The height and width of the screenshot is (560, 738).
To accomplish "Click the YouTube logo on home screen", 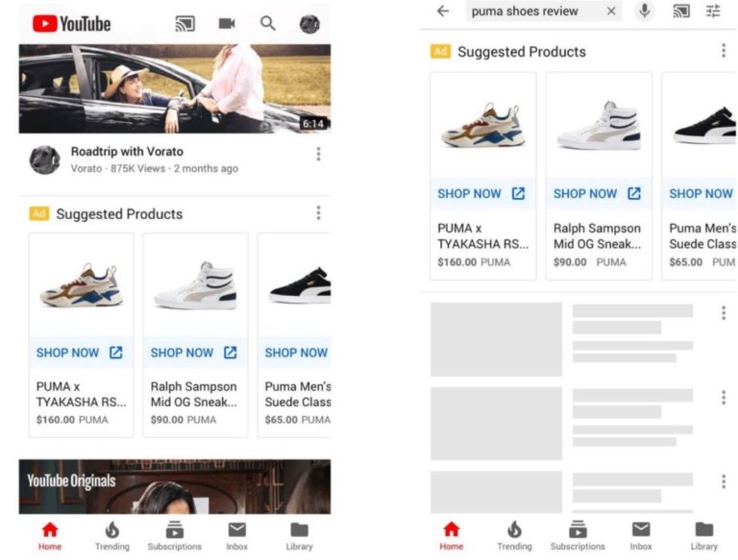I will (x=71, y=23).
